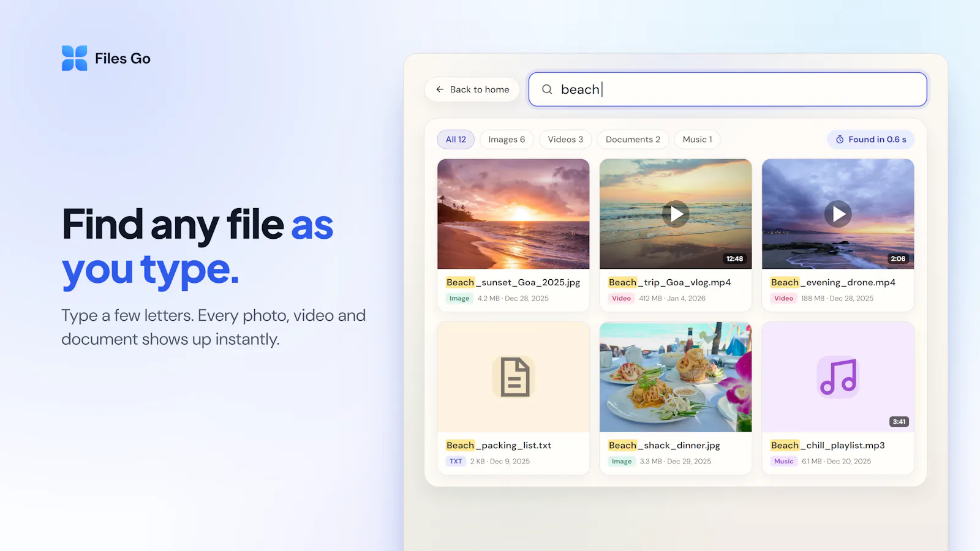
Task: Click the file name Beach_chill_playlist.mp3
Action: 827,445
